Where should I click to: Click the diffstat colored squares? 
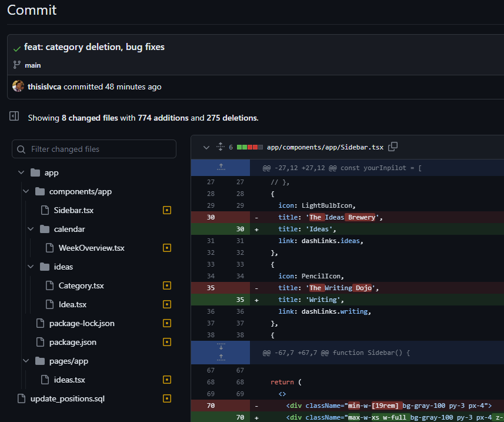[x=249, y=147]
